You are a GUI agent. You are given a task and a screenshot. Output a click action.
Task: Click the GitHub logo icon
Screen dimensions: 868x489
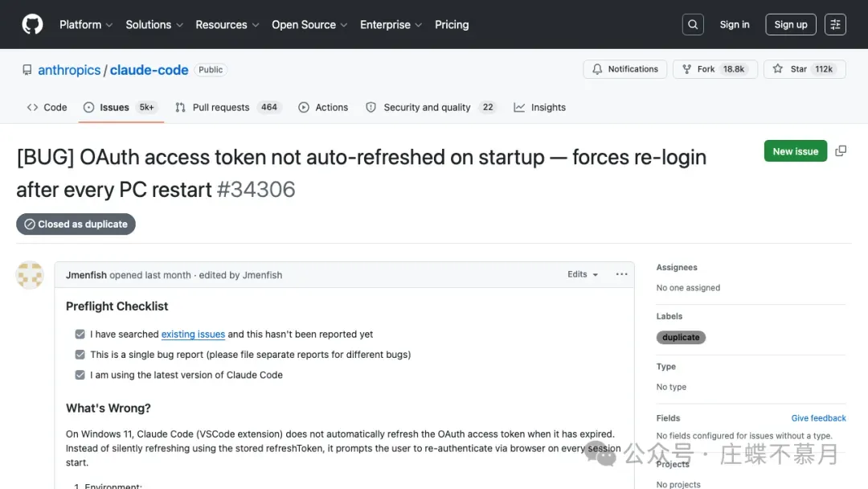32,24
